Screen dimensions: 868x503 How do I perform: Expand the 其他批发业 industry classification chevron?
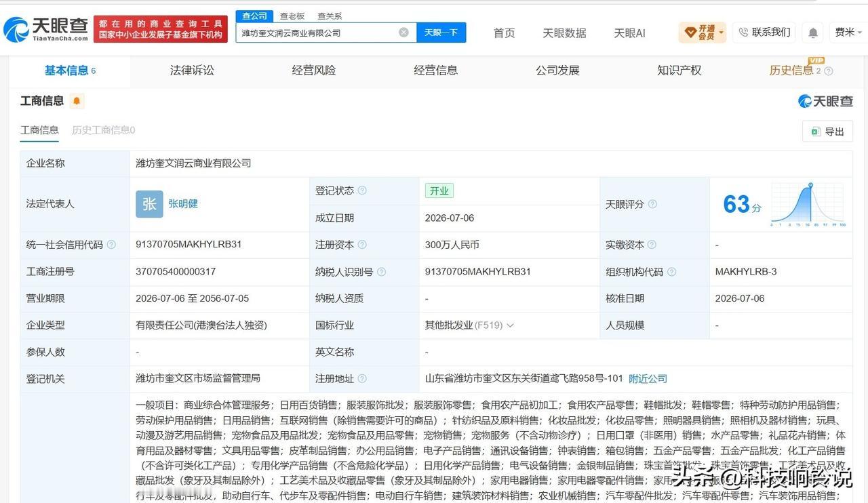(x=510, y=325)
